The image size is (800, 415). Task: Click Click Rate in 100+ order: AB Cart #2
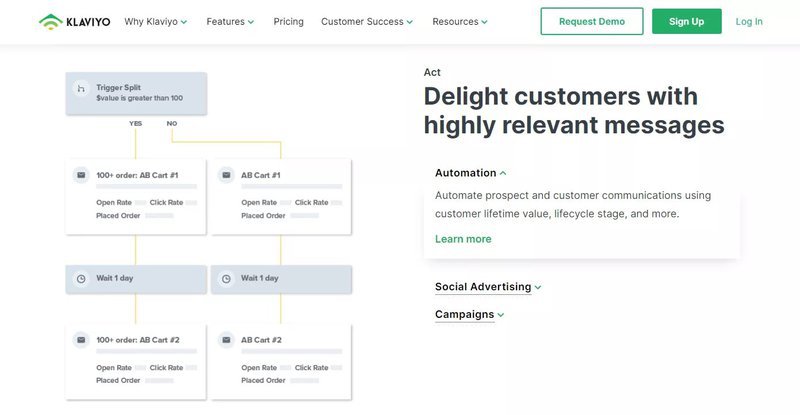(166, 368)
